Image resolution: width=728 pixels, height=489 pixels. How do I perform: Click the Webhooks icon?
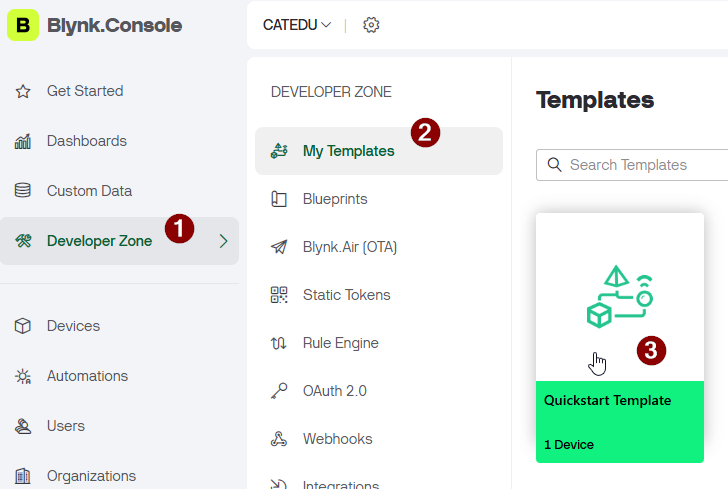[280, 439]
